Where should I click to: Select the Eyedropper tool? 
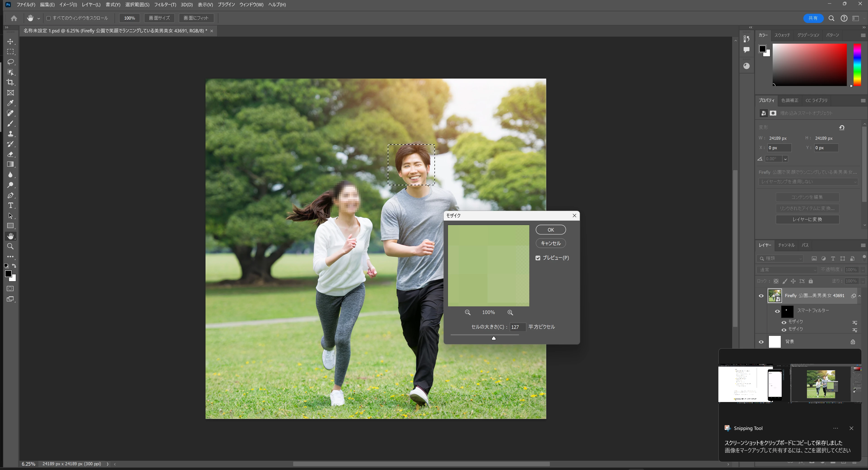click(x=10, y=103)
